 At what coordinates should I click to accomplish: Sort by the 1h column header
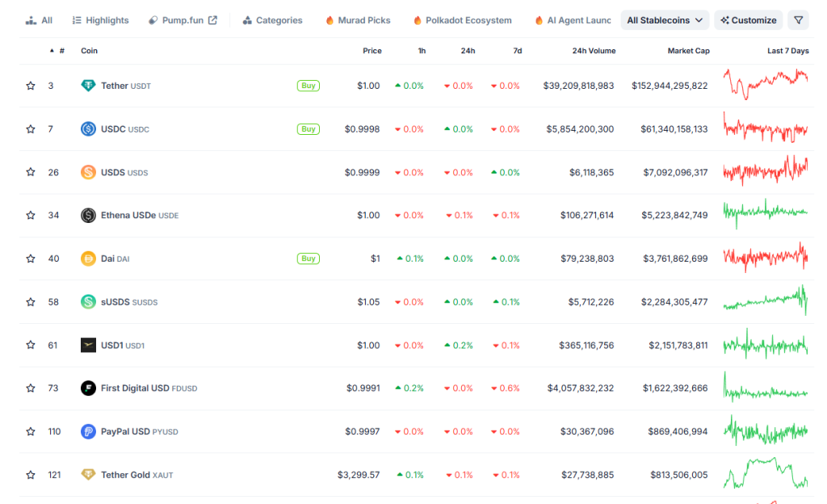pyautogui.click(x=422, y=51)
